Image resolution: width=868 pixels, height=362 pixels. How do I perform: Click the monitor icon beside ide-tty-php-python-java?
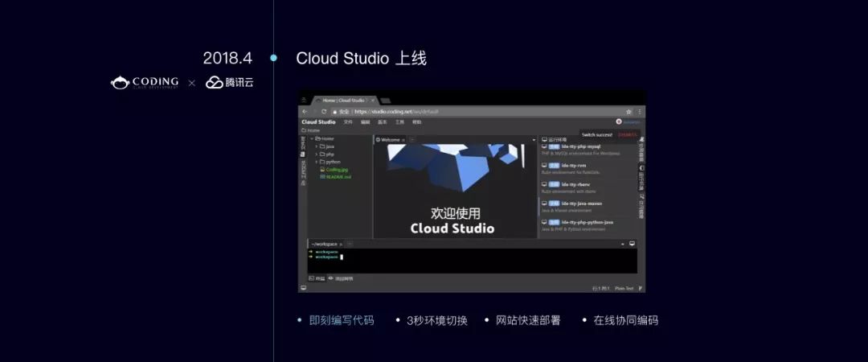point(544,222)
